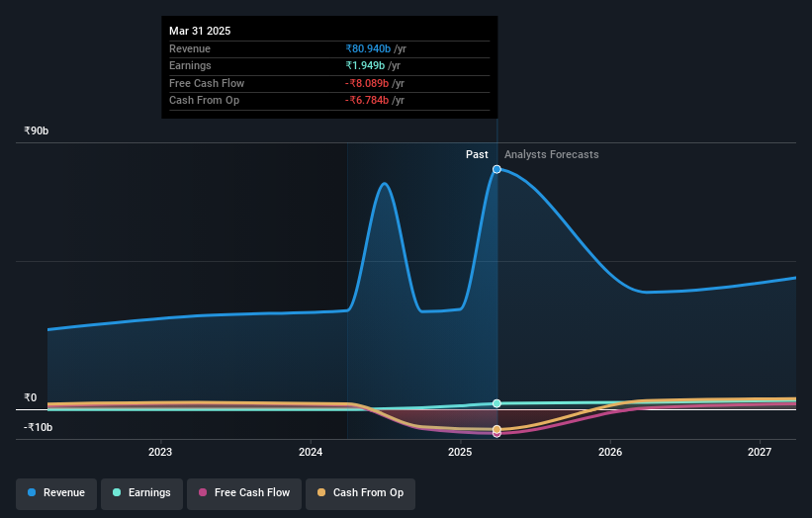Click the Analysts Forecasts label

tap(552, 154)
